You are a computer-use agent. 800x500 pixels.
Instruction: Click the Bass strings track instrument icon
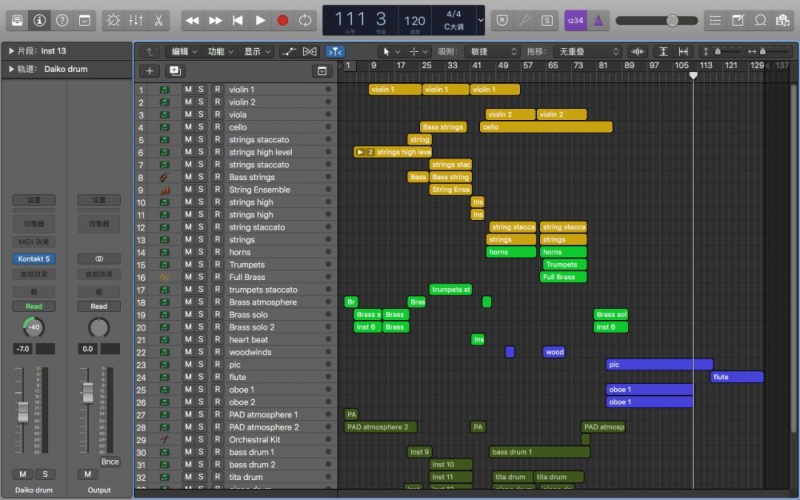pos(164,177)
